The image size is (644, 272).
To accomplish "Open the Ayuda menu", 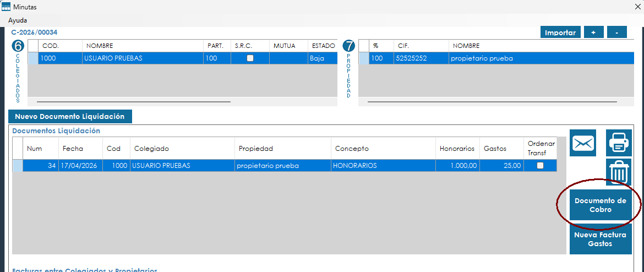I will click(x=18, y=20).
